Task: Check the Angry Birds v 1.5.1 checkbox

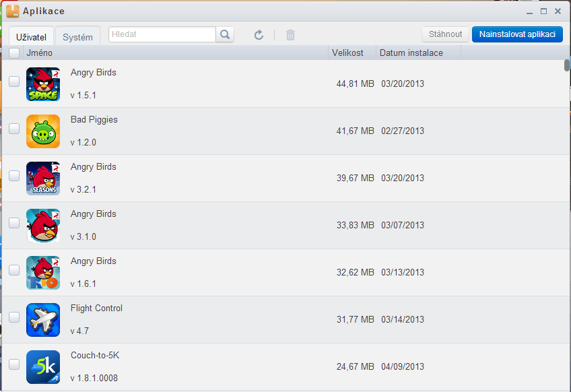Action: 14,81
